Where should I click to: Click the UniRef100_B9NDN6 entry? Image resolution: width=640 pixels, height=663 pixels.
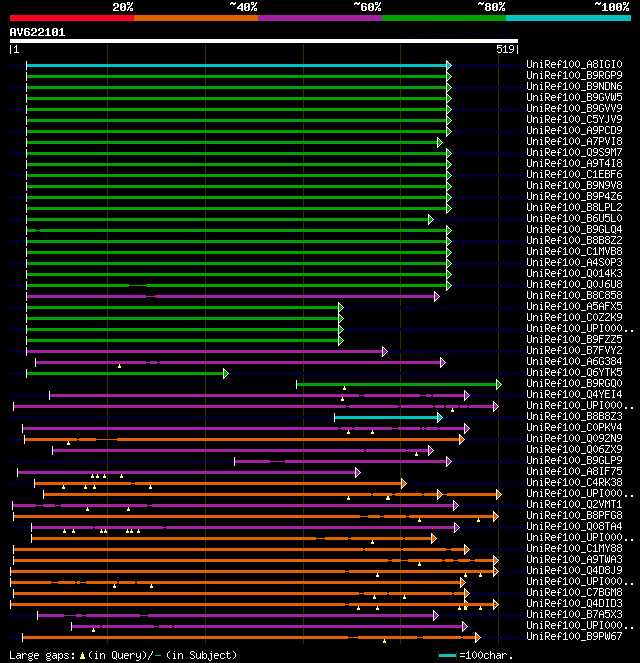(x=574, y=86)
